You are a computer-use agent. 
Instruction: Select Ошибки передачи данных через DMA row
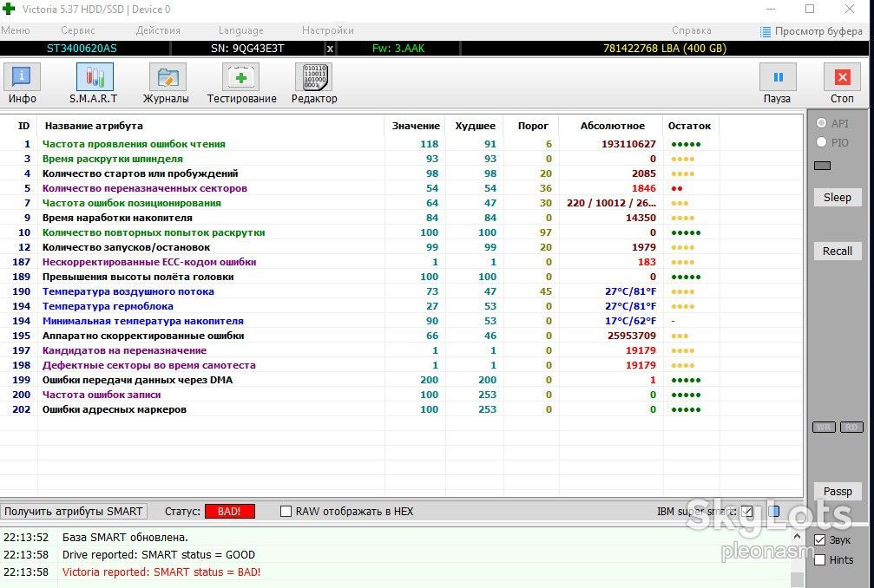(x=401, y=380)
